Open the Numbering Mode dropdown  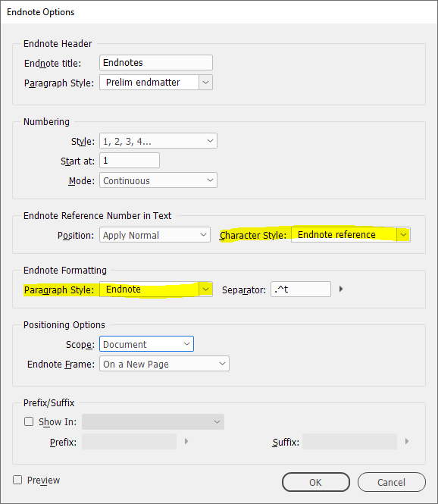pyautogui.click(x=158, y=180)
